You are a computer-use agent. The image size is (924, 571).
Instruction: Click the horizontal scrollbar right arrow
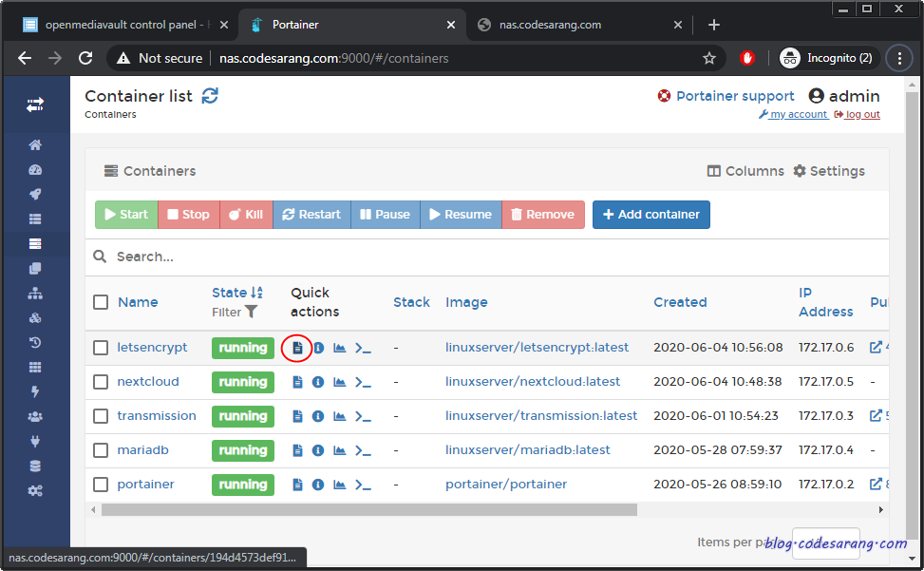[881, 509]
